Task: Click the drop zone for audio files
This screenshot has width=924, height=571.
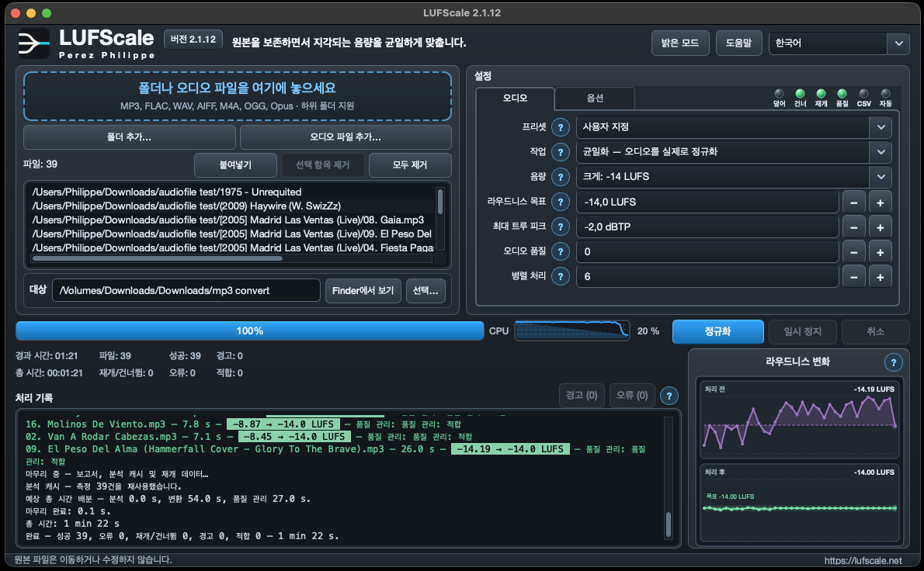Action: point(238,96)
